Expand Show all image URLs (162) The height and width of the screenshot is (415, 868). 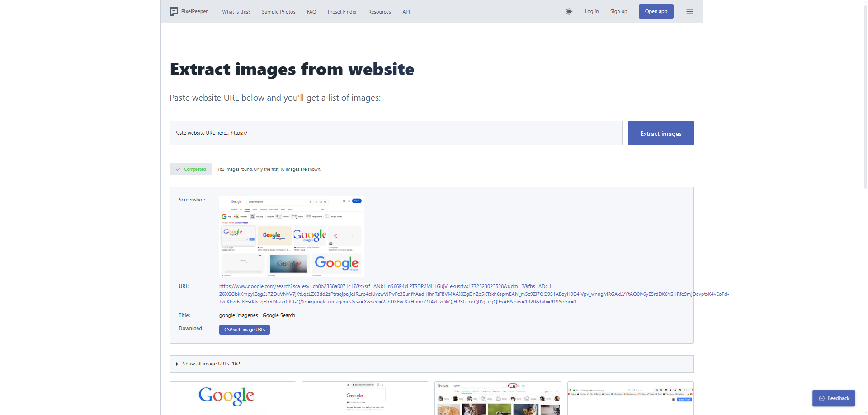pyautogui.click(x=212, y=364)
